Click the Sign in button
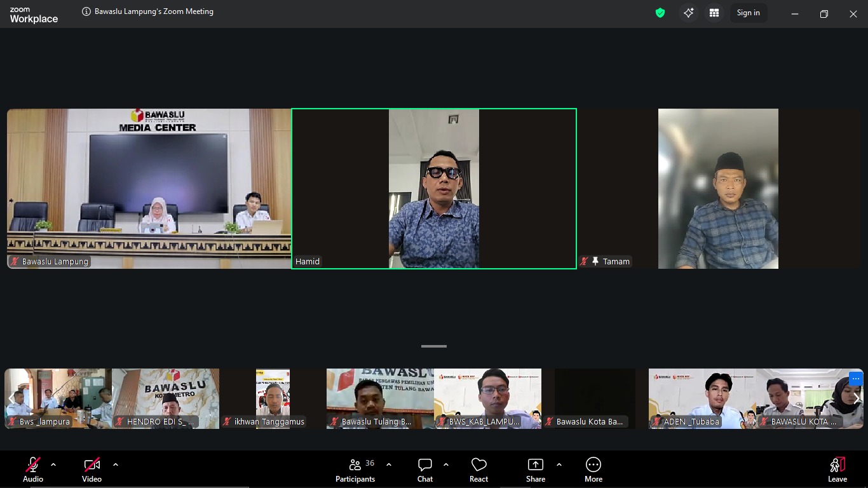 tap(749, 13)
